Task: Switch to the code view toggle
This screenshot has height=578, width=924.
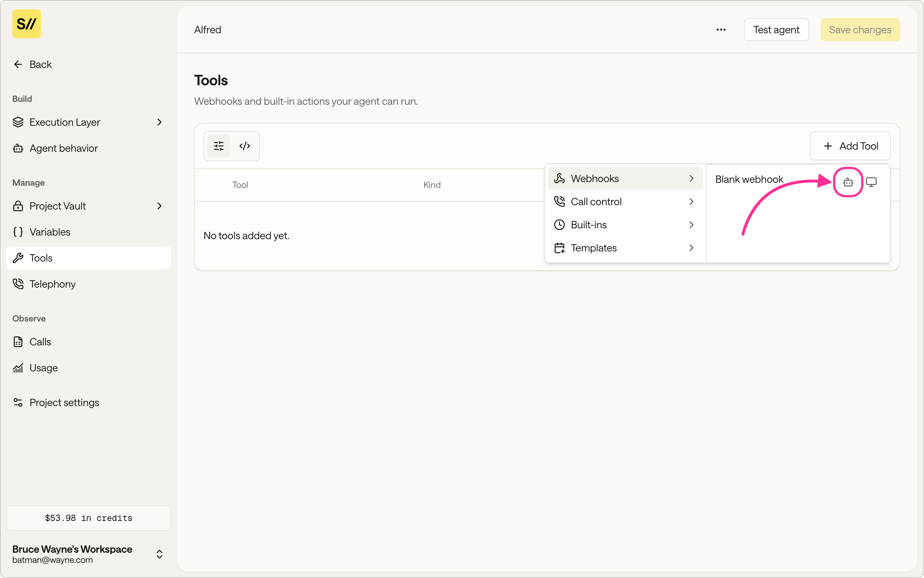Action: pyautogui.click(x=245, y=146)
